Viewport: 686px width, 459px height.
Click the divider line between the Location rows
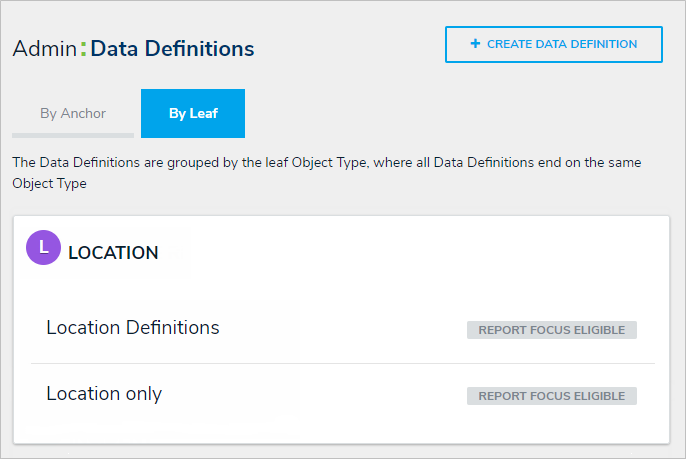pyautogui.click(x=342, y=363)
